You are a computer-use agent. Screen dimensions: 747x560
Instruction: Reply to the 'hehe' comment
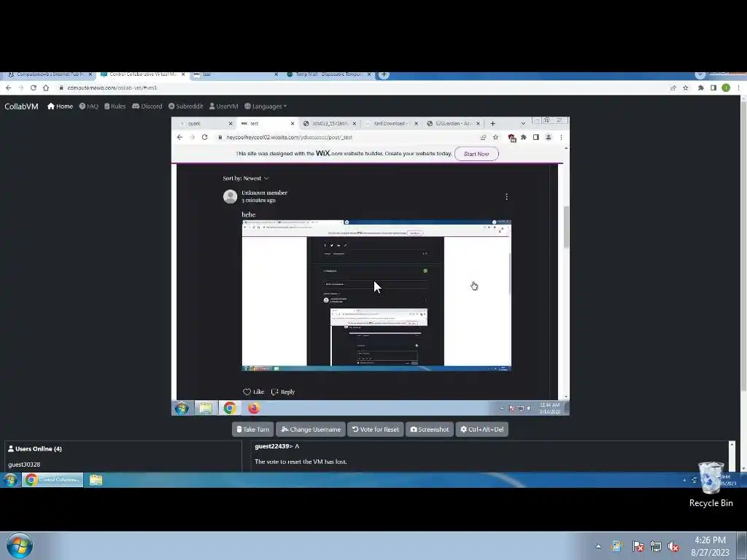283,392
